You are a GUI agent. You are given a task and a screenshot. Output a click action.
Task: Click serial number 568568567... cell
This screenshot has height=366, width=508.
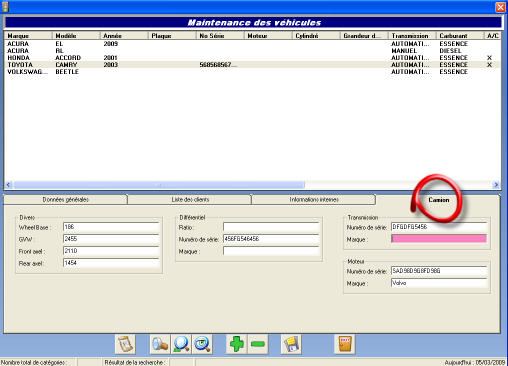(218, 65)
